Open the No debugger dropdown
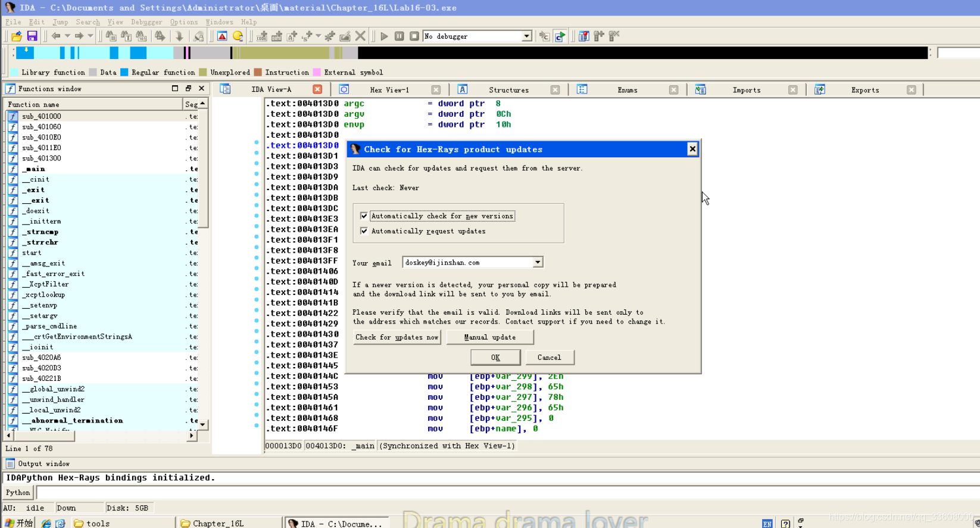The image size is (980, 528). (526, 36)
